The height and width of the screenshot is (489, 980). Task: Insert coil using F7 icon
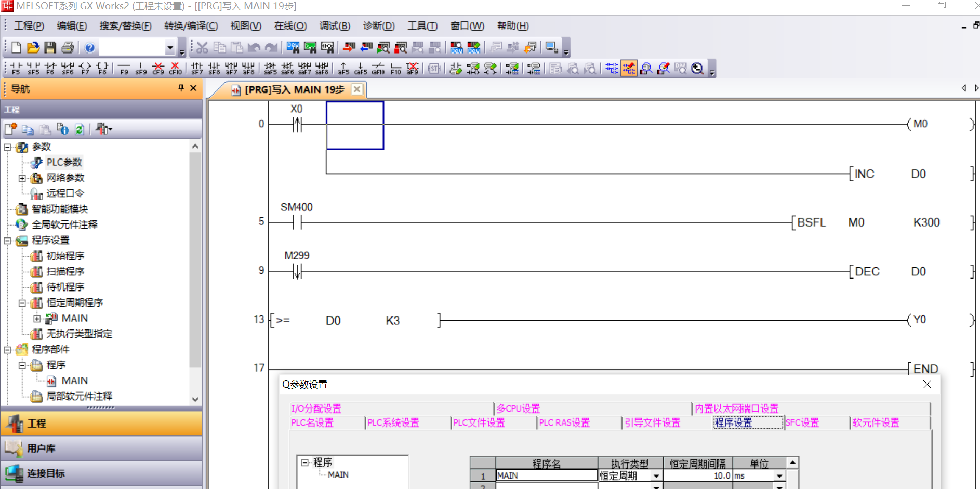(x=85, y=69)
